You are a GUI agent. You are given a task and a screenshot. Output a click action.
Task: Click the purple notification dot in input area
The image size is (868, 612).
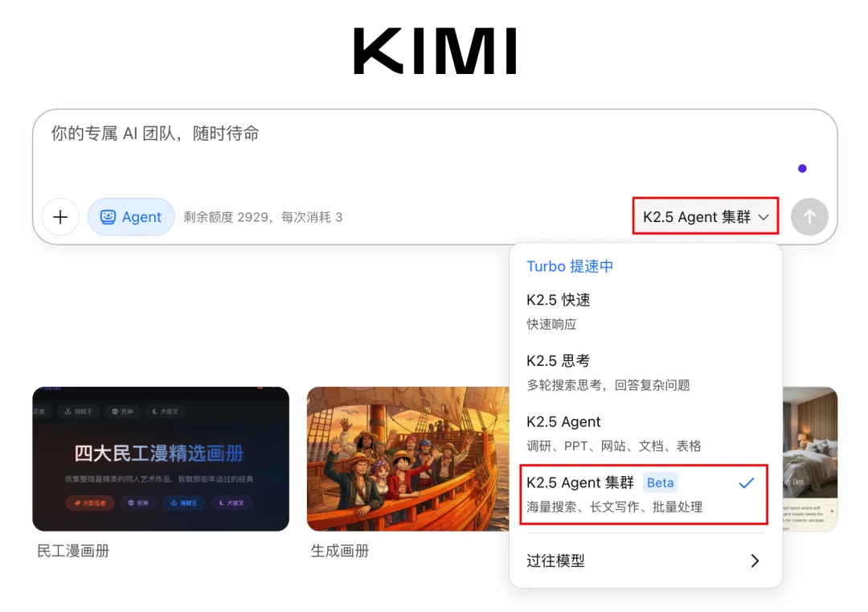[802, 167]
